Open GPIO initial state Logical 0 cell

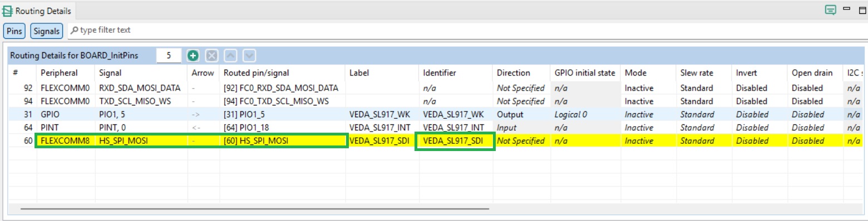(x=586, y=114)
